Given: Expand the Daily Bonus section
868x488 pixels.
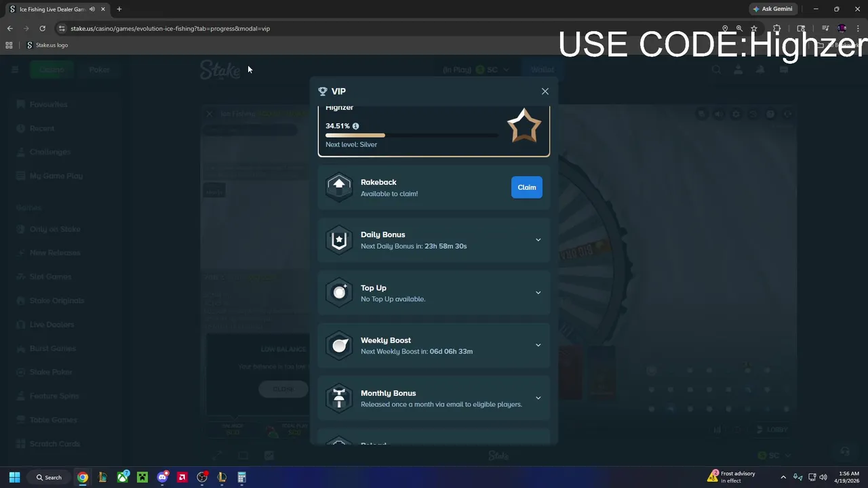Looking at the screenshot, I should point(538,240).
